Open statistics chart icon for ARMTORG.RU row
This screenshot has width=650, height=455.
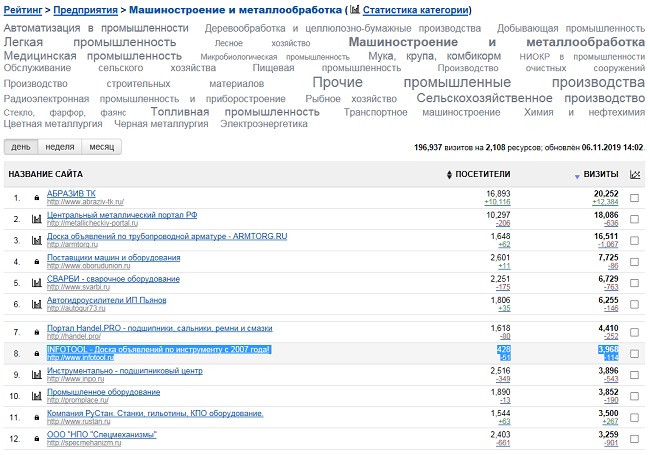37,240
